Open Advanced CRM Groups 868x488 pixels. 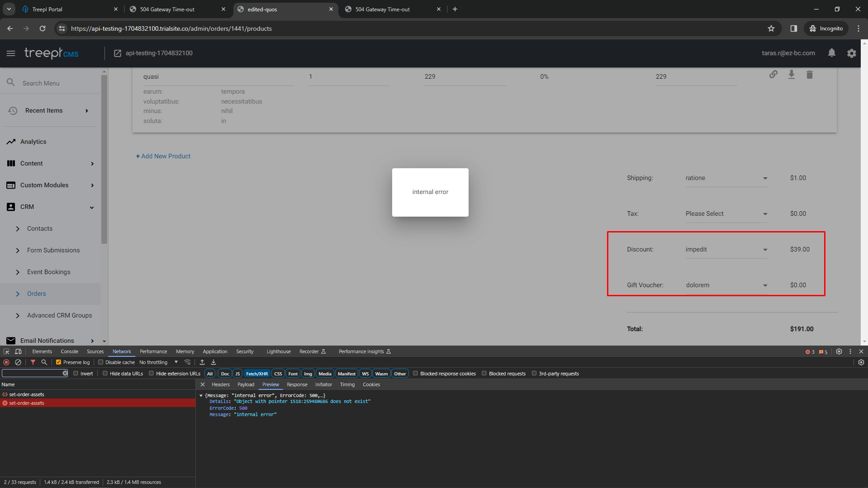click(59, 315)
